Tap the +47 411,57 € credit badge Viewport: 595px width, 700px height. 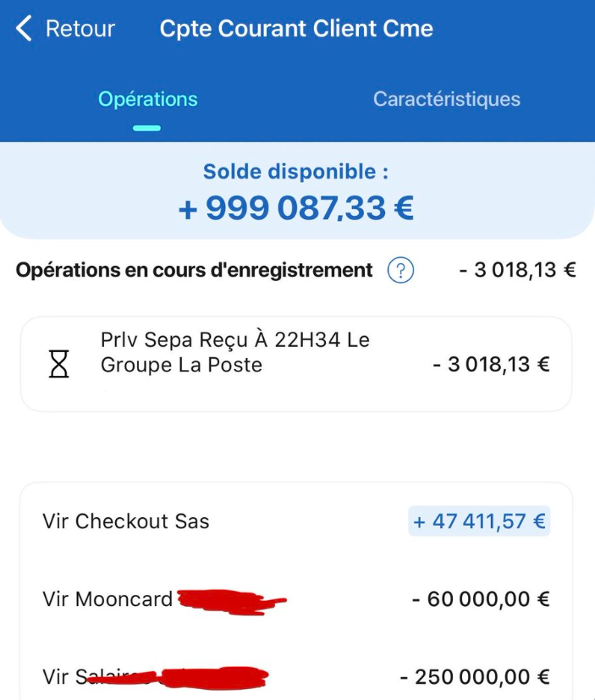click(479, 521)
